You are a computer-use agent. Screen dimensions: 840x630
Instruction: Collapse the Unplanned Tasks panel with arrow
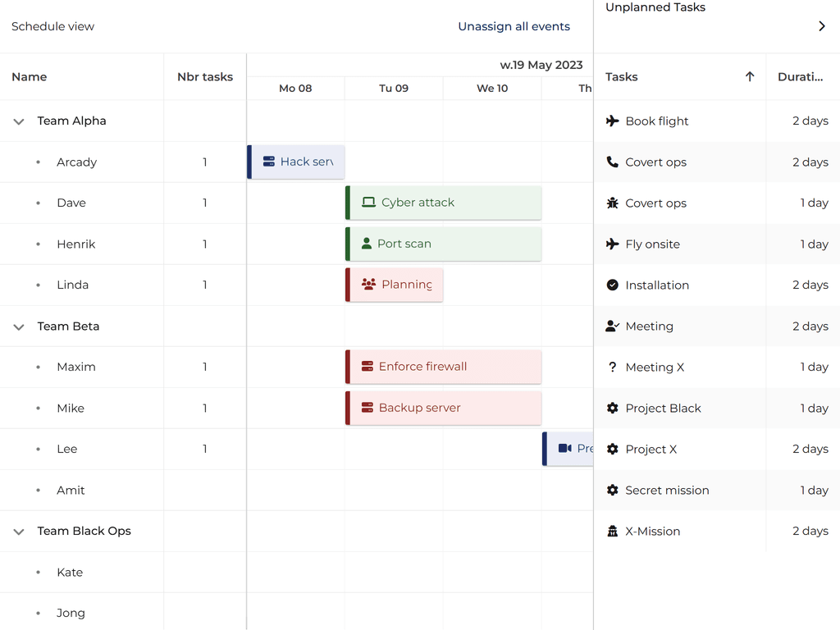pyautogui.click(x=822, y=26)
